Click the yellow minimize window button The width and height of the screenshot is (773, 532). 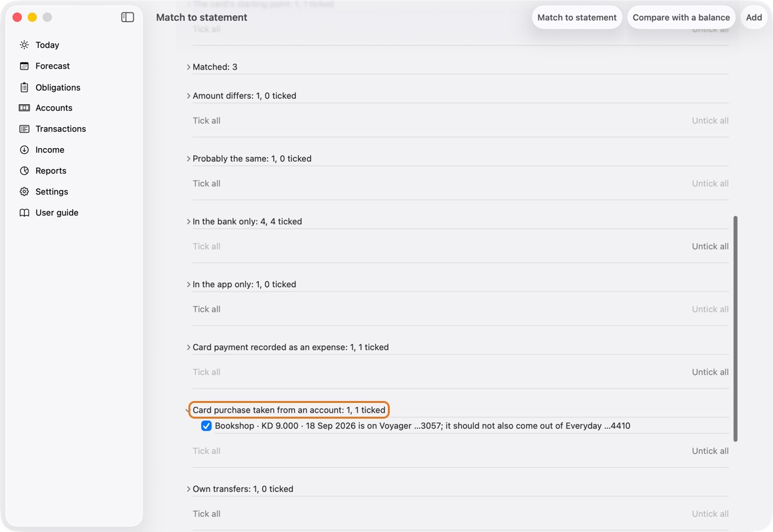pyautogui.click(x=32, y=17)
